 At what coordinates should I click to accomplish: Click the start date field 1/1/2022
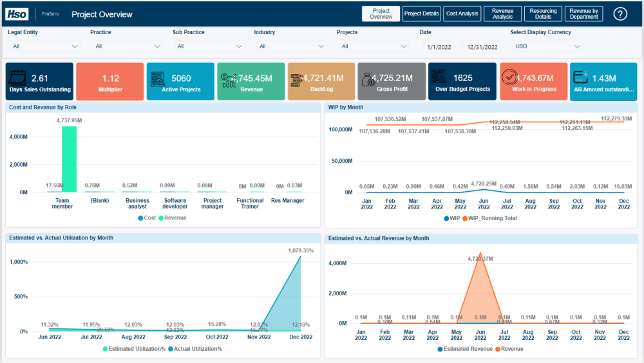point(441,47)
